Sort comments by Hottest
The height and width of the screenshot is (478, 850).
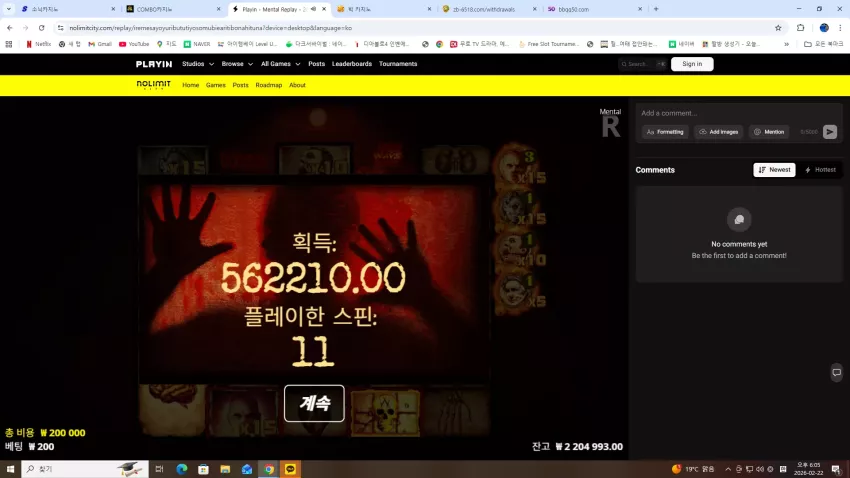(820, 170)
